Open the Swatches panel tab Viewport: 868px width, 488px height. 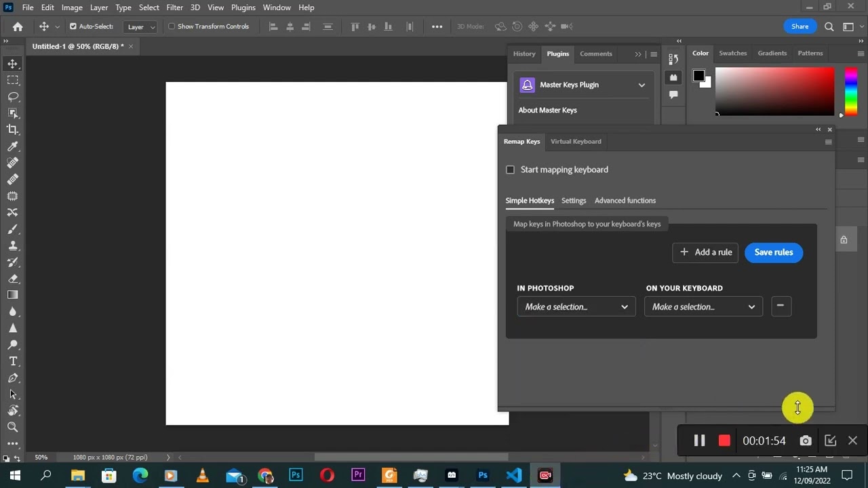click(732, 54)
